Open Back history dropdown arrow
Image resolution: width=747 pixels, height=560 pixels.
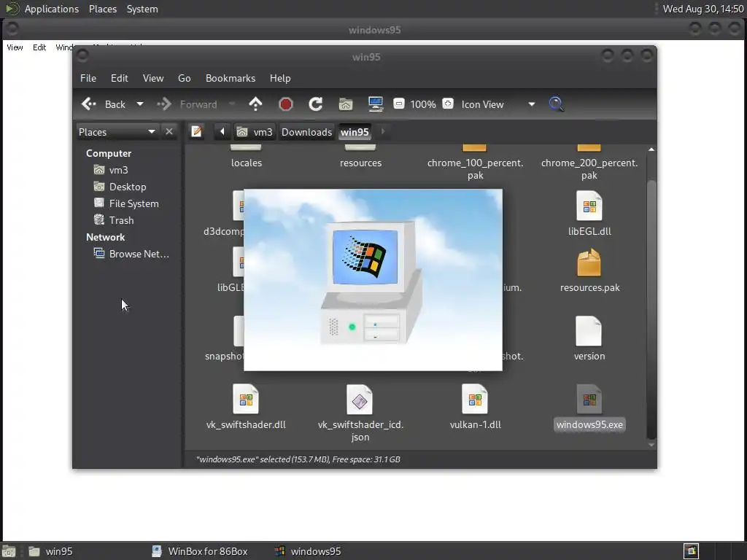tap(139, 104)
